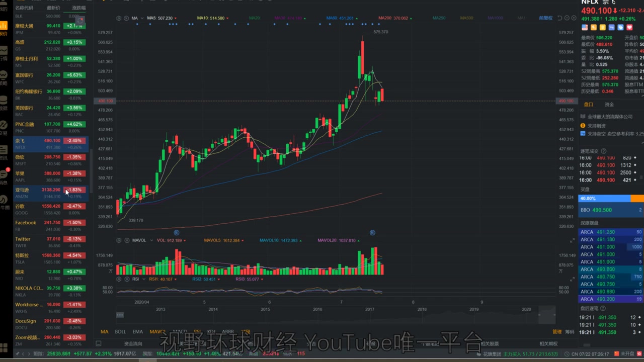Sort watchlist by 最新价 column
The height and width of the screenshot is (362, 644).
[x=53, y=8]
